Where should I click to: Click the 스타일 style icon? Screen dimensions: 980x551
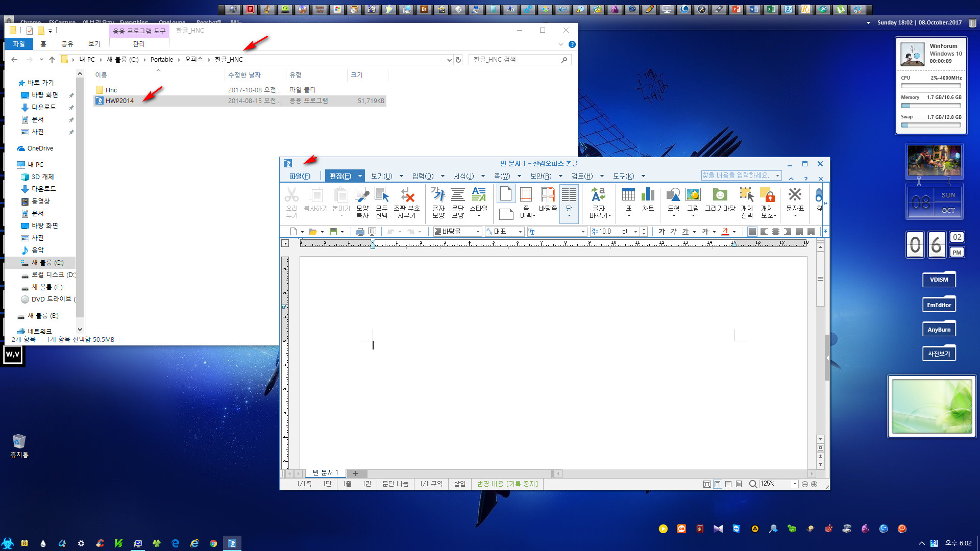point(479,203)
